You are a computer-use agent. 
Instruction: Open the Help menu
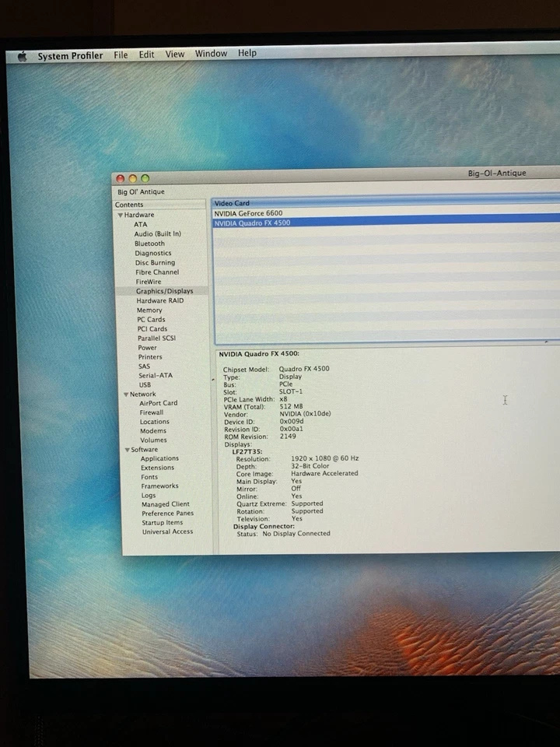(x=247, y=53)
